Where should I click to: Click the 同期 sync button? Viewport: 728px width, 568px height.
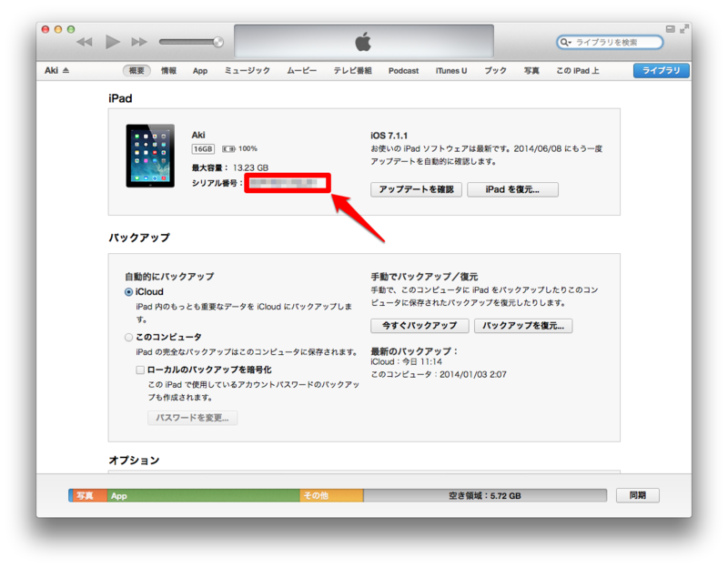click(638, 495)
